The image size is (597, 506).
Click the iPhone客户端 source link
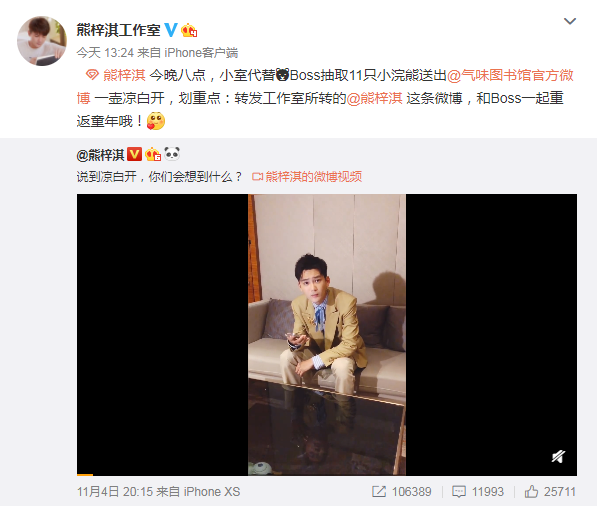pos(201,53)
